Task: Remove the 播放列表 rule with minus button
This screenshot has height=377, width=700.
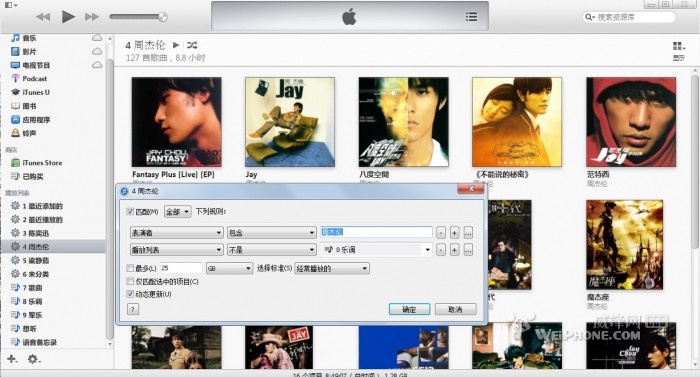Action: pyautogui.click(x=441, y=250)
